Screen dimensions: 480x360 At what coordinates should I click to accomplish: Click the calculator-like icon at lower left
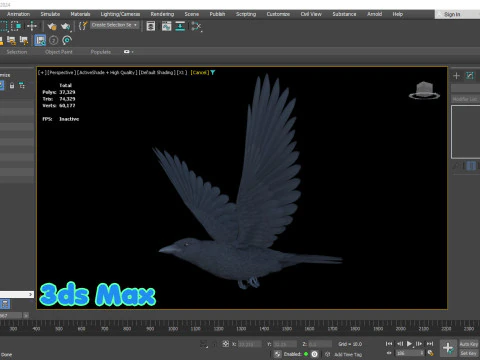pyautogui.click(x=5, y=304)
